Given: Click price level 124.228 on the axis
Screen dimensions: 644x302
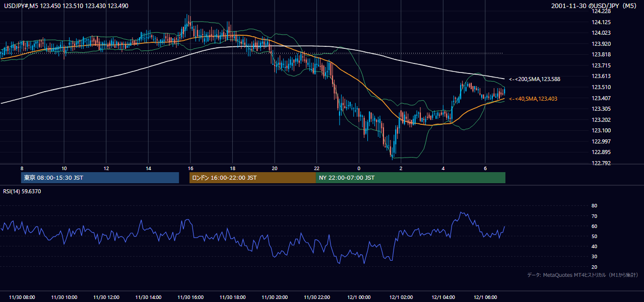Looking at the screenshot, I should (602, 11).
